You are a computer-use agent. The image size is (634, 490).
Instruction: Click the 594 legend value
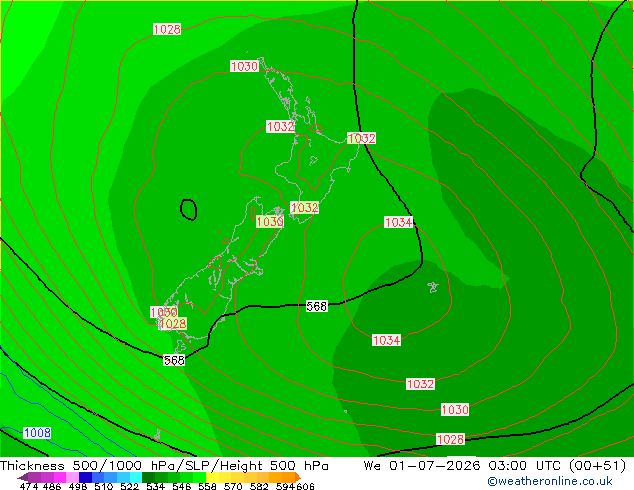point(285,486)
